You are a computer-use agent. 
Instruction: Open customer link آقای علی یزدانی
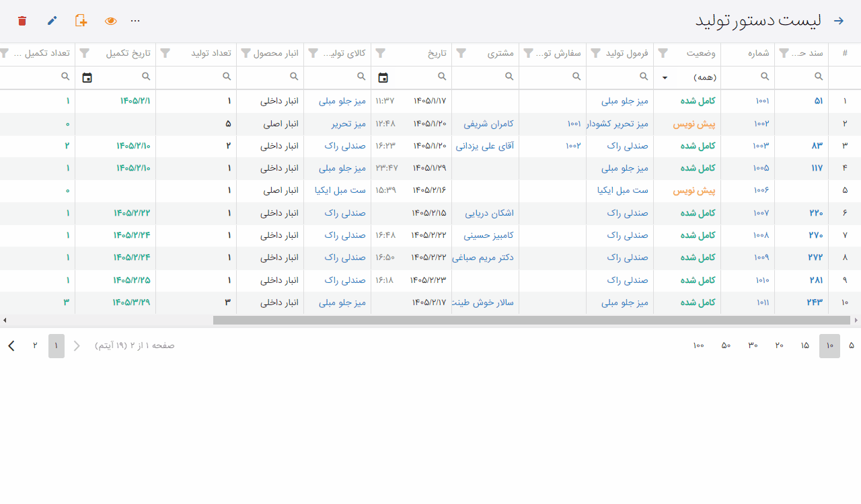485,146
